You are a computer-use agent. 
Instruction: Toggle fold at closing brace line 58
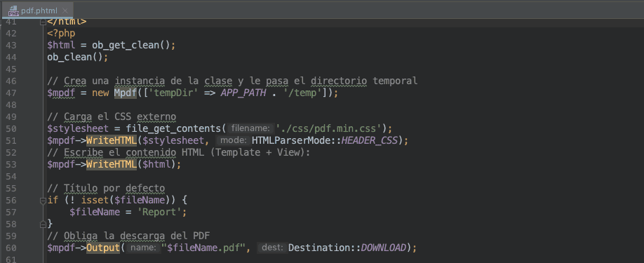[43, 224]
